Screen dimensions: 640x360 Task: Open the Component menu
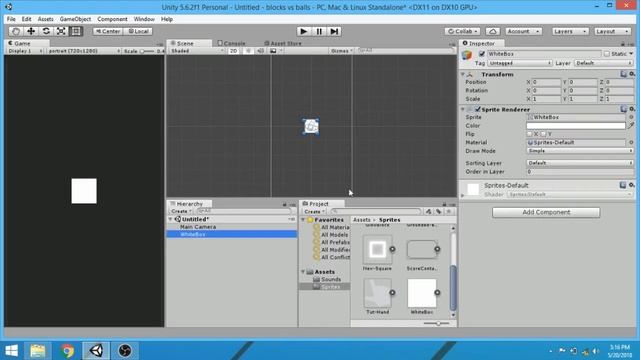[x=112, y=19]
